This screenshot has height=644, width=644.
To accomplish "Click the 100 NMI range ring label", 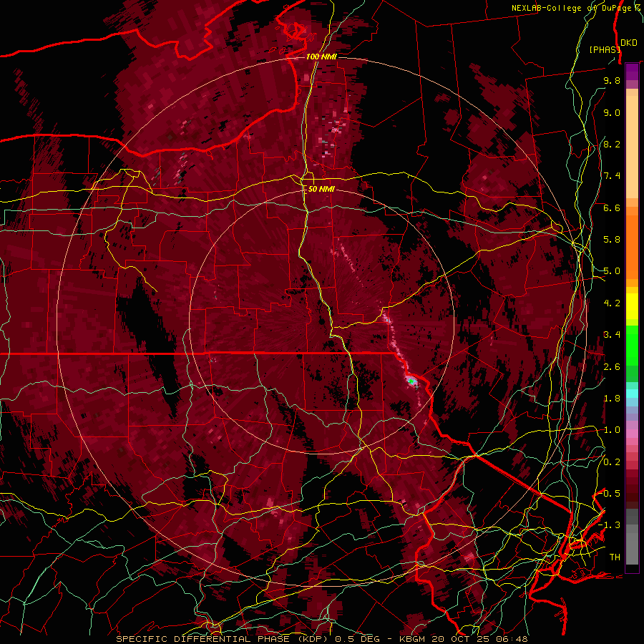I will pos(321,57).
